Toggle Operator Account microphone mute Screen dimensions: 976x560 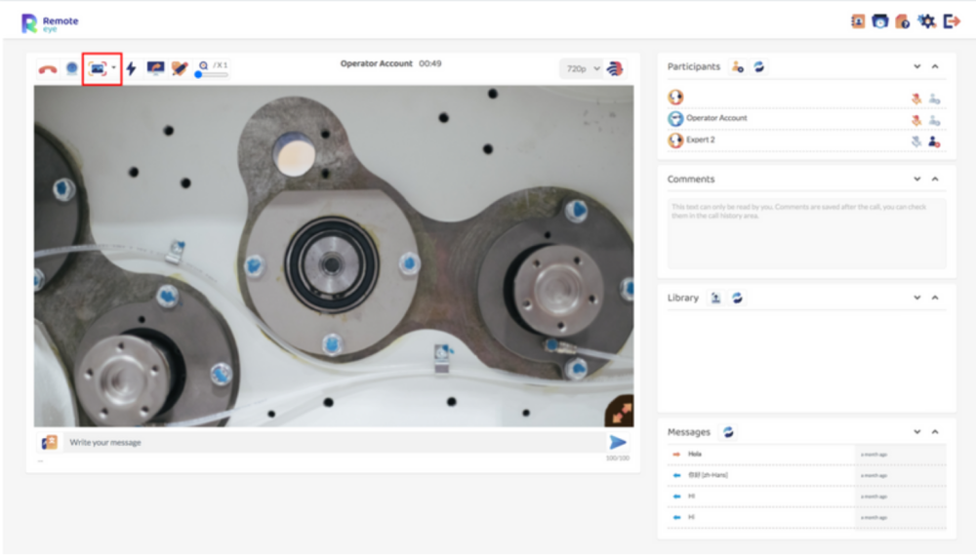916,120
